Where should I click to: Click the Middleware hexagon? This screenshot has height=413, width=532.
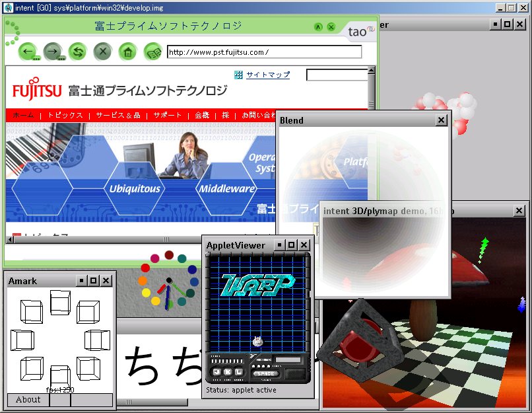(226, 188)
